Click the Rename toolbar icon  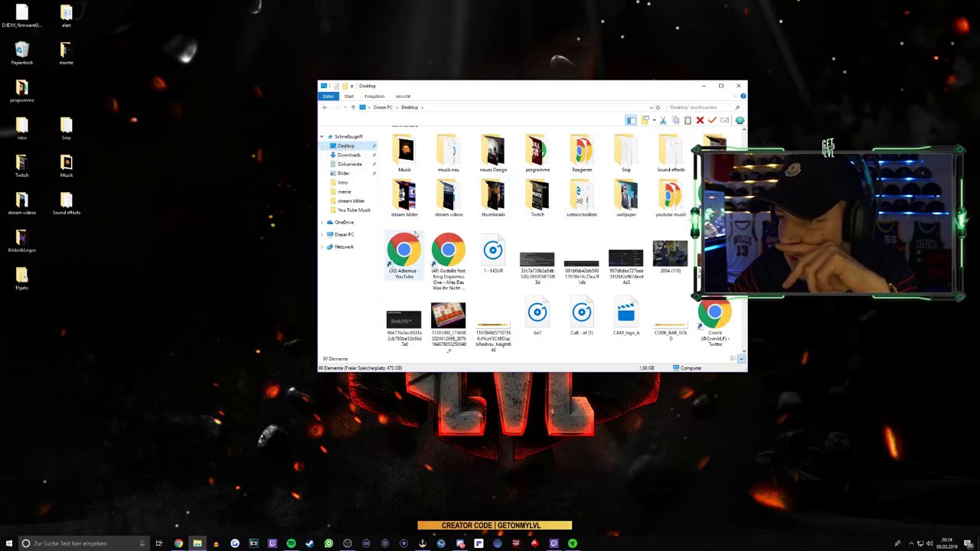click(x=724, y=120)
